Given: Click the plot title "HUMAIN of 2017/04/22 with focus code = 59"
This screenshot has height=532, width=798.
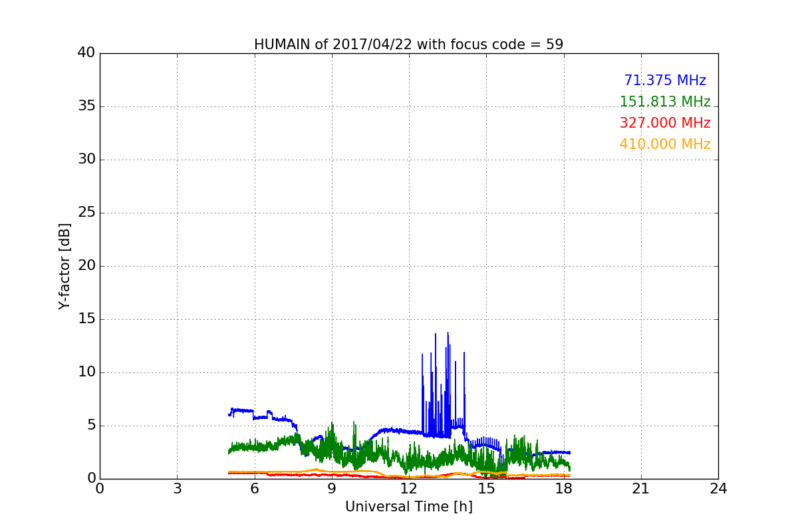Looking at the screenshot, I should [408, 45].
